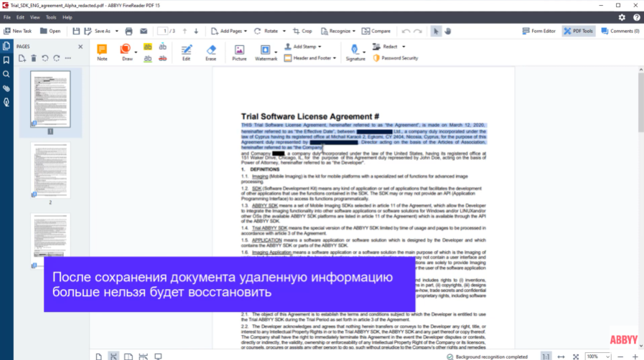Expand the Rotate dropdown arrow

(284, 31)
